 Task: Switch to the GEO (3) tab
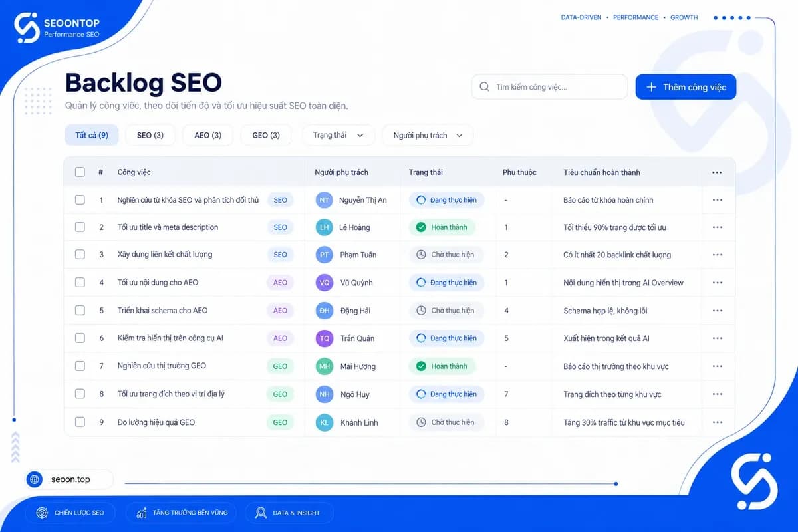[266, 135]
